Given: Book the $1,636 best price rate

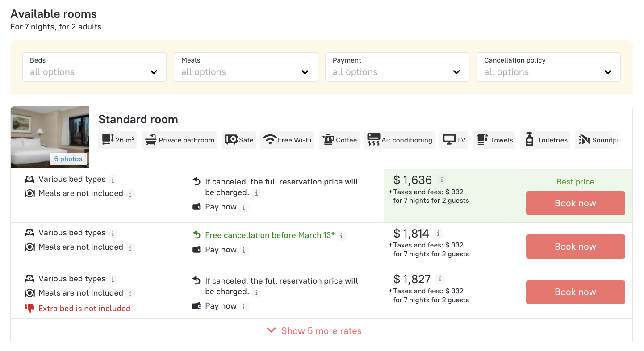Looking at the screenshot, I should click(x=575, y=203).
